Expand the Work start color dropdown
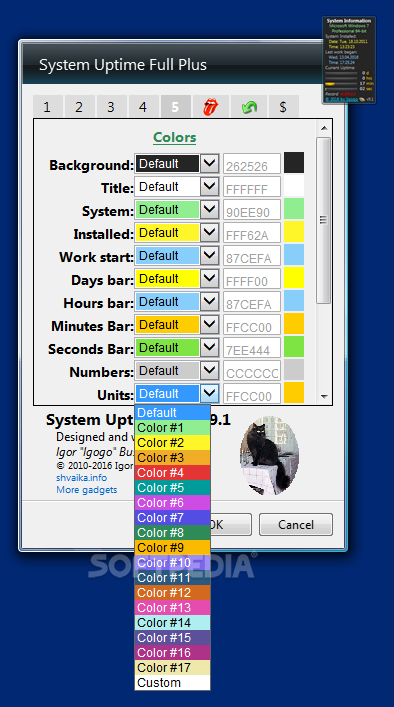 click(x=210, y=255)
